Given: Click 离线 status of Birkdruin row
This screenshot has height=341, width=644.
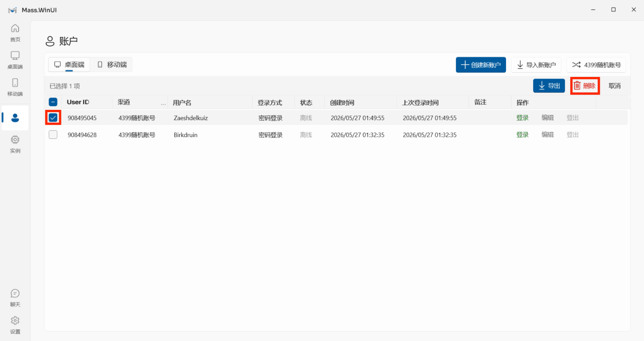Looking at the screenshot, I should (306, 135).
